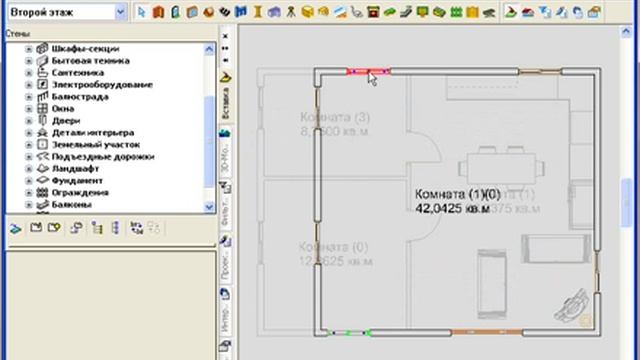
Task: Click the purple house icon
Action: [x=274, y=12]
